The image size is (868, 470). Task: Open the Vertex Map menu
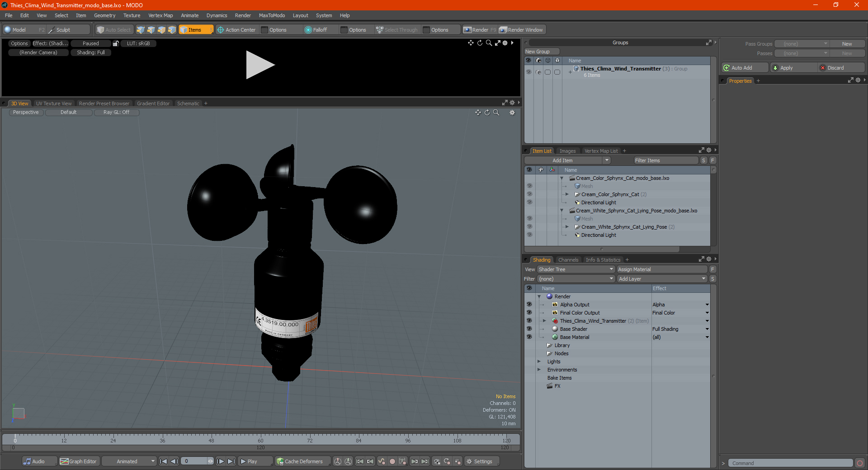coord(160,15)
